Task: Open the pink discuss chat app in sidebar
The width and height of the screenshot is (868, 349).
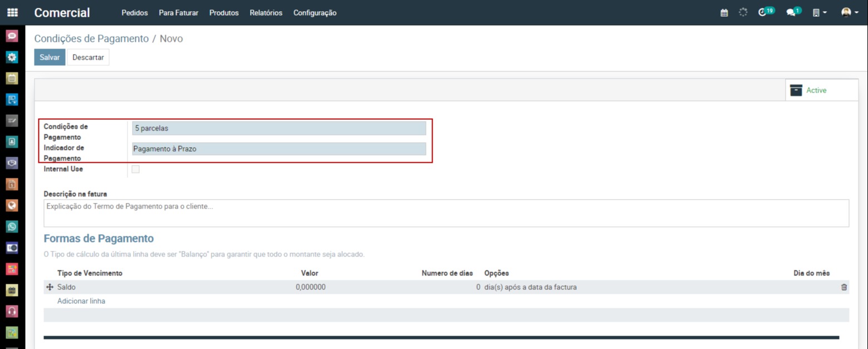Action: [12, 36]
